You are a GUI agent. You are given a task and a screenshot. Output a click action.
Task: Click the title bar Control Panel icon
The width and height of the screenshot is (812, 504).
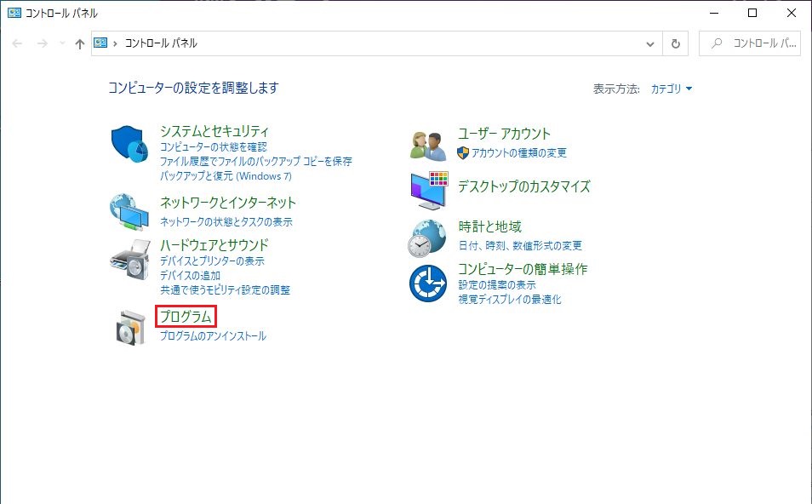(x=14, y=13)
